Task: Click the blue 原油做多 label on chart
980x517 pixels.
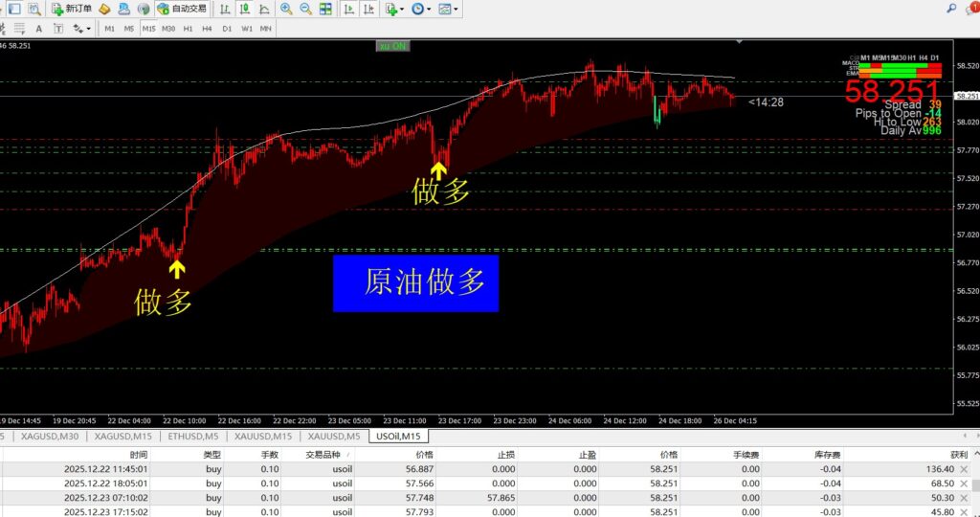Action: pyautogui.click(x=415, y=282)
